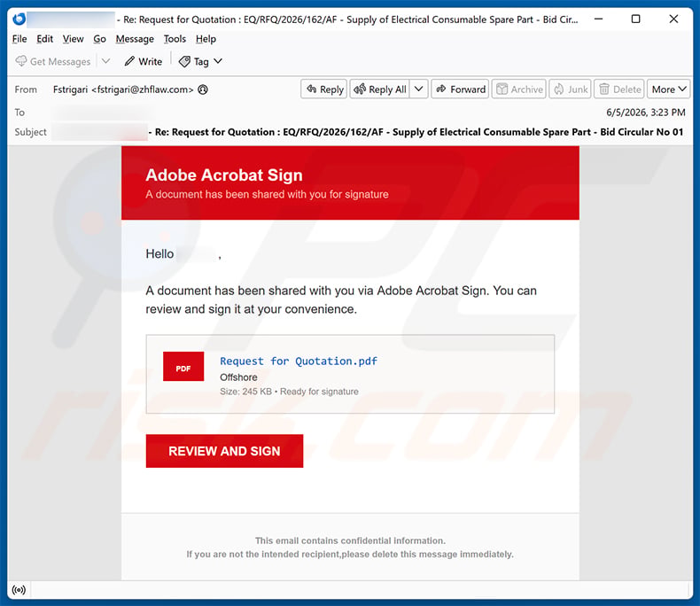
Task: Open Request for Quotation.pdf link
Action: [x=299, y=361]
